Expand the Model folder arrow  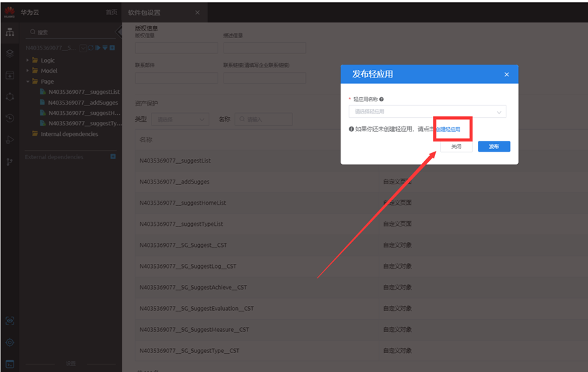click(27, 71)
